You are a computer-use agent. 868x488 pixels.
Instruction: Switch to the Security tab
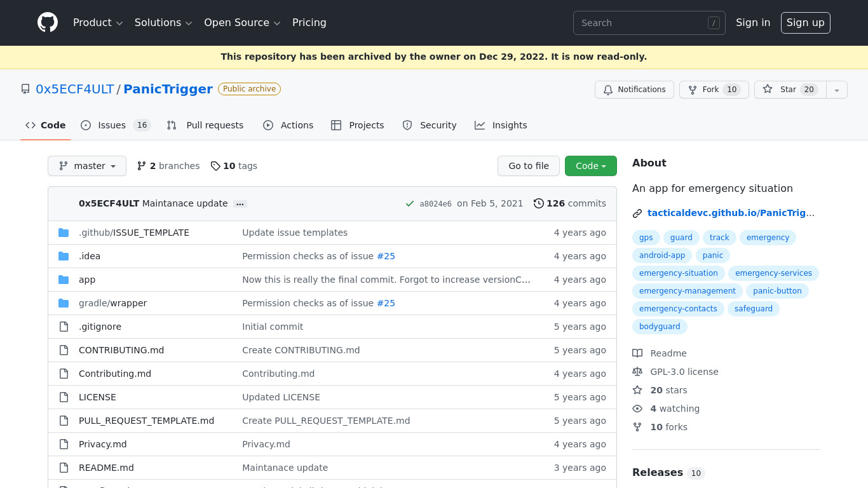tap(430, 125)
